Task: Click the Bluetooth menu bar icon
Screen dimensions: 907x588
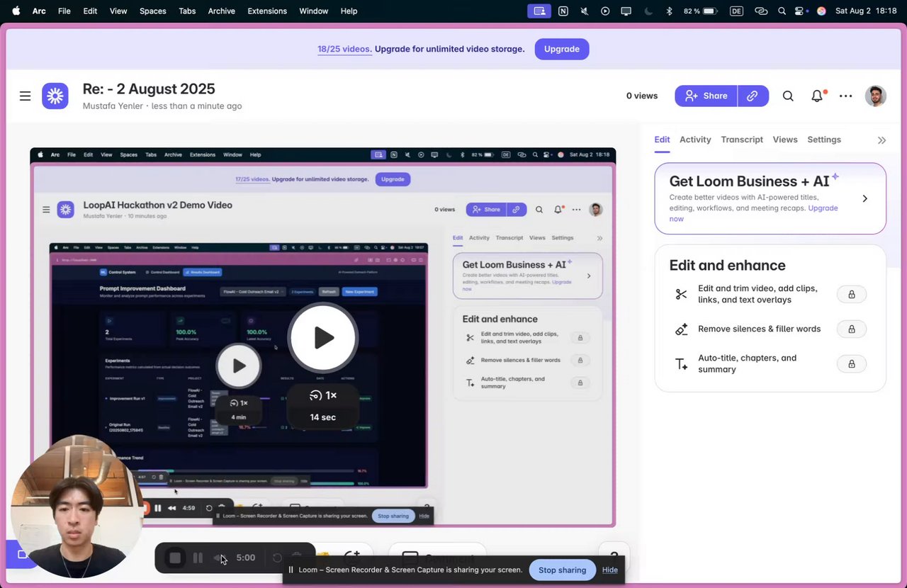Action: pos(669,11)
